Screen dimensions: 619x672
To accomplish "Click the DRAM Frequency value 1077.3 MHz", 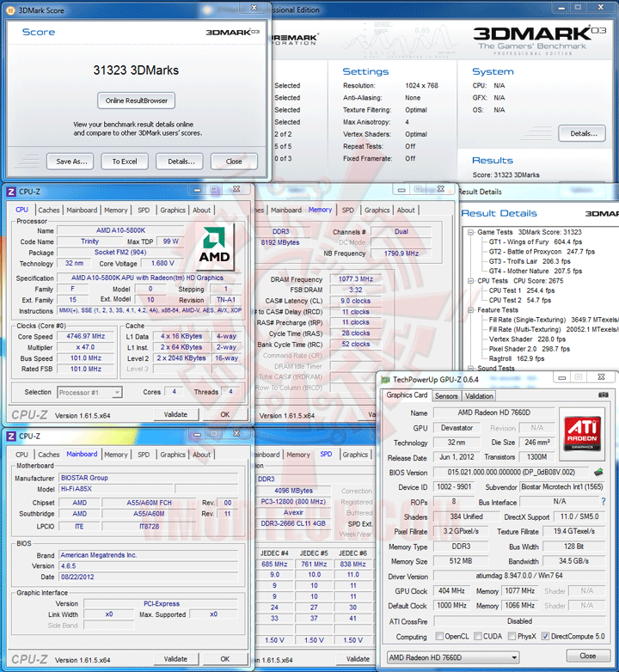I will click(x=355, y=279).
